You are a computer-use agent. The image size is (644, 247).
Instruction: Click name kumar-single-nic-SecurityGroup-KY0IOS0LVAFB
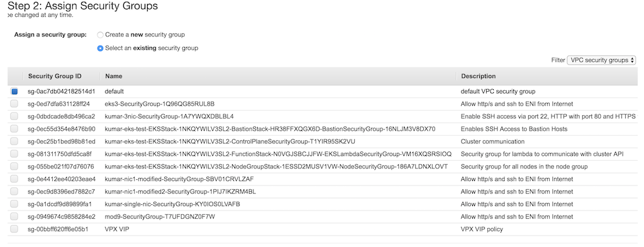click(172, 204)
